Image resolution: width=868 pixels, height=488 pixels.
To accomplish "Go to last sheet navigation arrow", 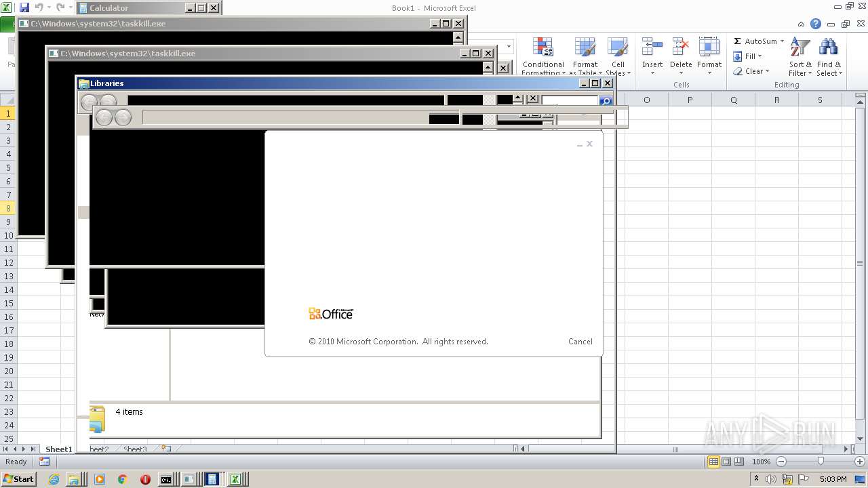I will tap(33, 449).
